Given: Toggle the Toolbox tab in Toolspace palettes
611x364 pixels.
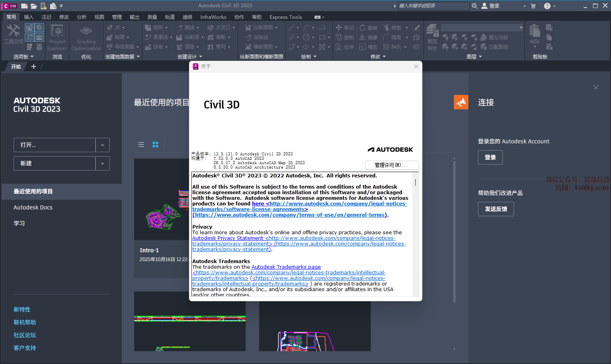Looking at the screenshot, I should point(39,37).
